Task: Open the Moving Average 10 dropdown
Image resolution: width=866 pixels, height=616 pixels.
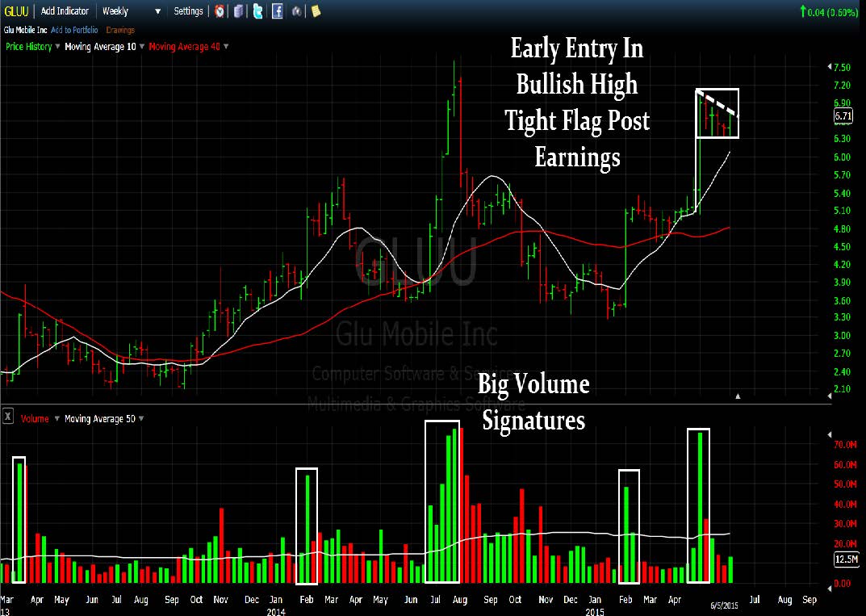Action: click(x=141, y=46)
